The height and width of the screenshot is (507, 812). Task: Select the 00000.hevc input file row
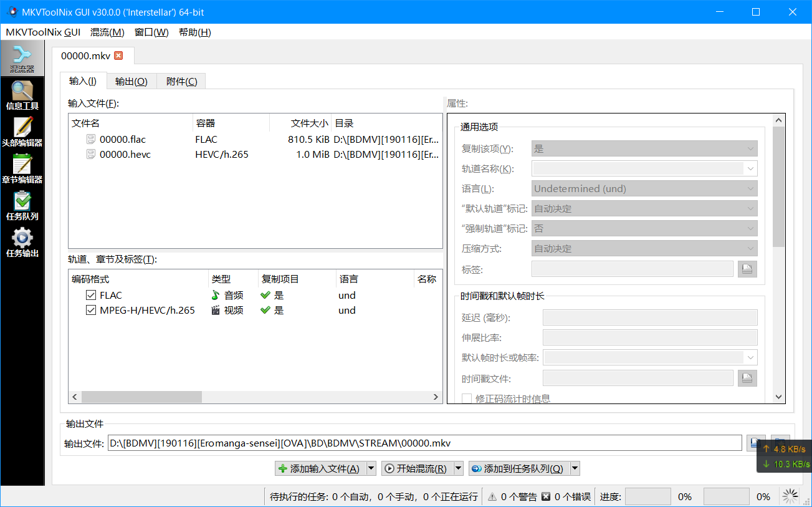coord(256,154)
